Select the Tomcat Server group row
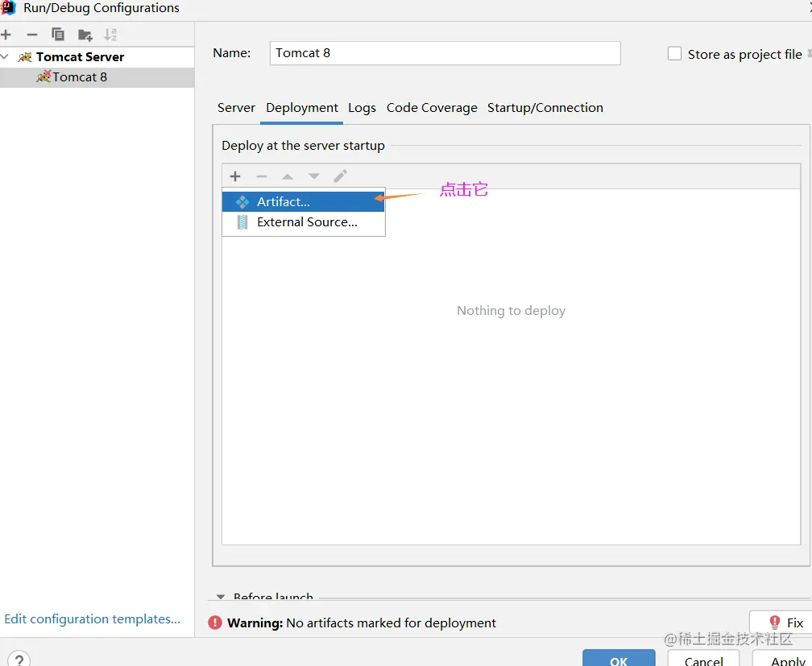The height and width of the screenshot is (666, 812). coord(97,56)
